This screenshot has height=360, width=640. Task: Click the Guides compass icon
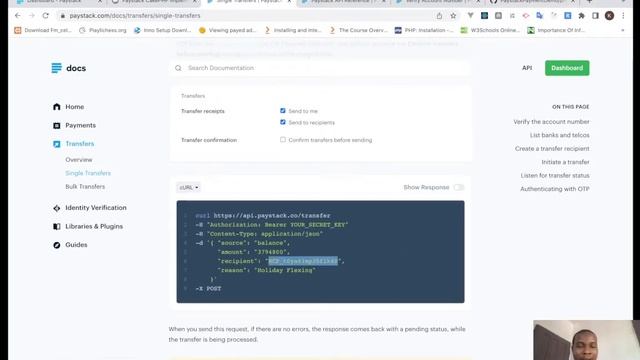point(57,245)
